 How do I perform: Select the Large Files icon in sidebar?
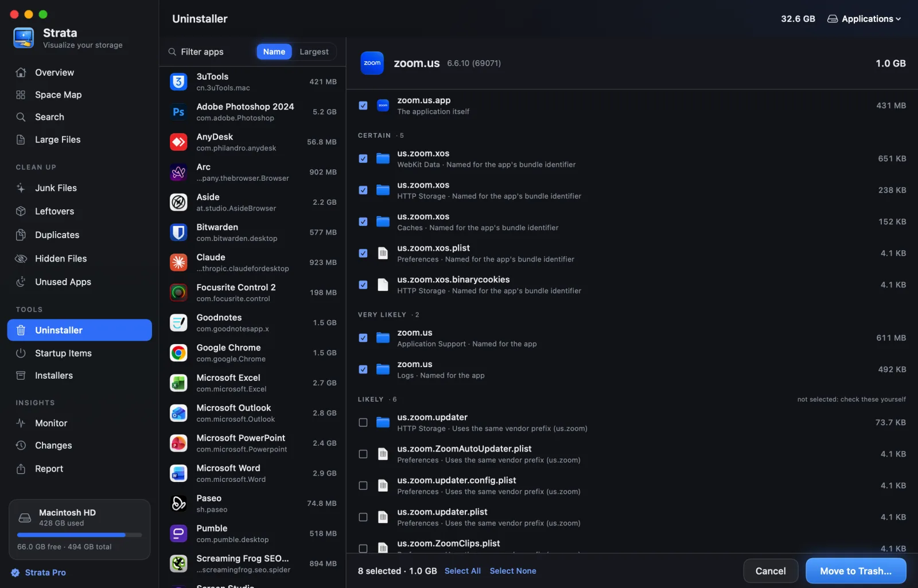(21, 139)
